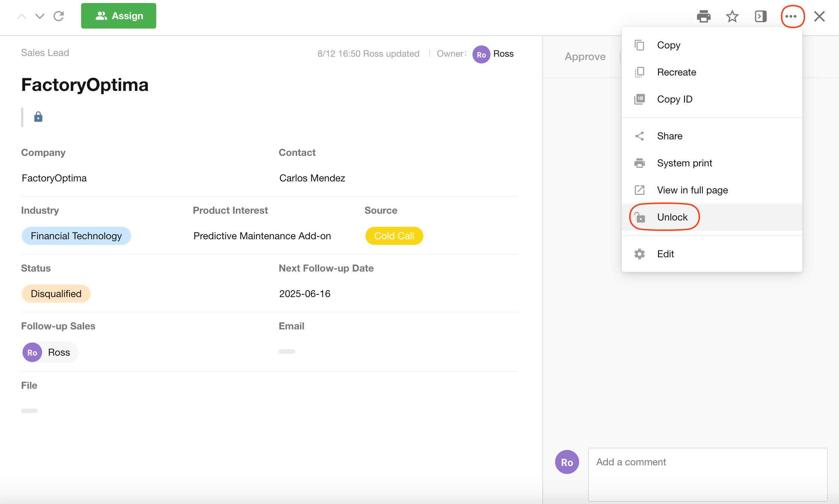
Task: Select Share in the dropdown menu
Action: tap(712, 136)
